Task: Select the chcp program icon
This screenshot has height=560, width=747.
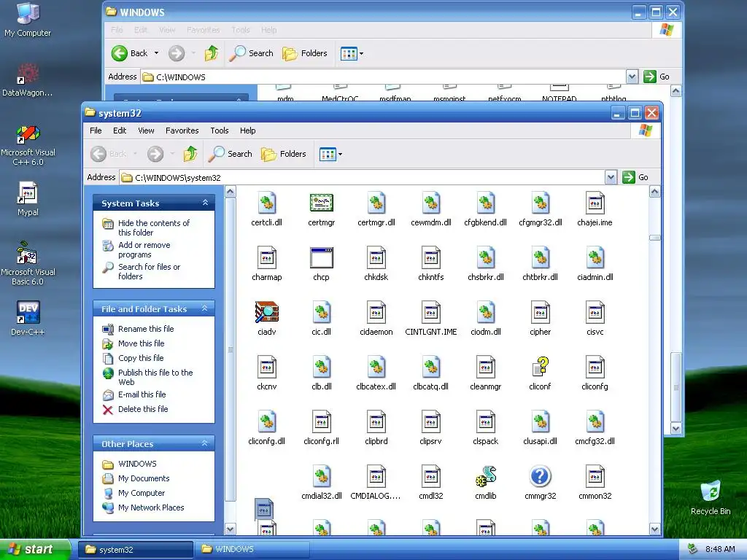Action: point(321,257)
